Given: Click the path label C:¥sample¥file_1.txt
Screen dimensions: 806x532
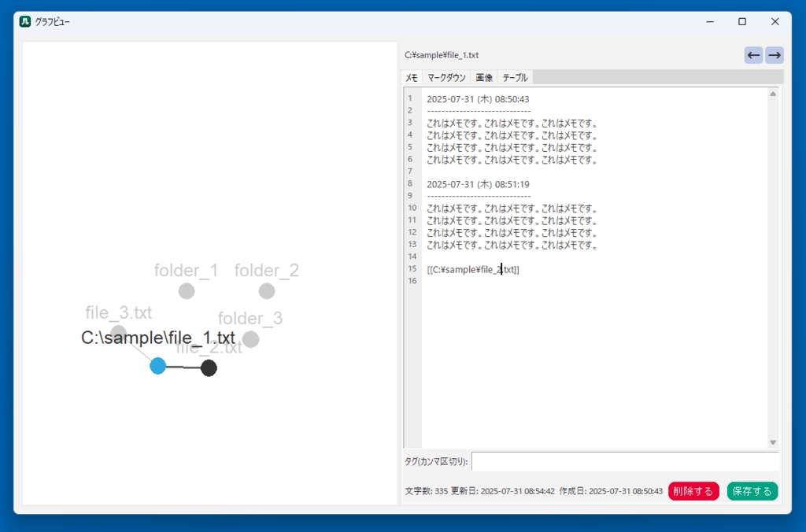Looking at the screenshot, I should [x=442, y=55].
